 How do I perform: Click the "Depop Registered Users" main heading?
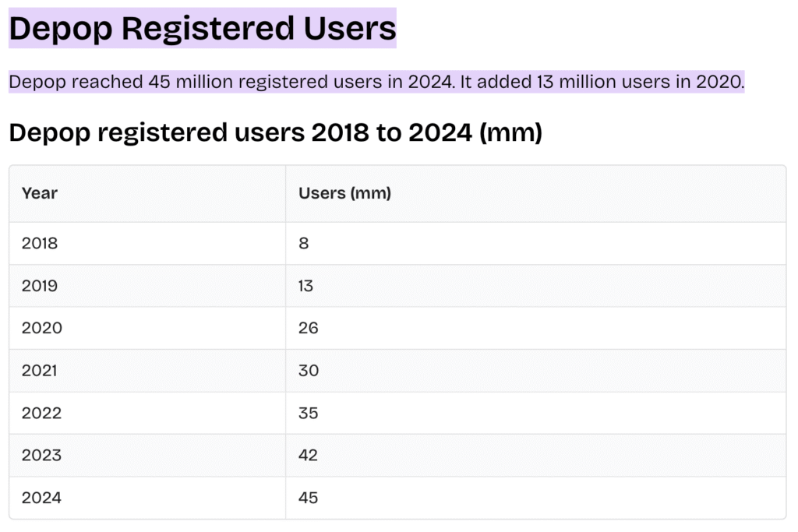tap(202, 29)
